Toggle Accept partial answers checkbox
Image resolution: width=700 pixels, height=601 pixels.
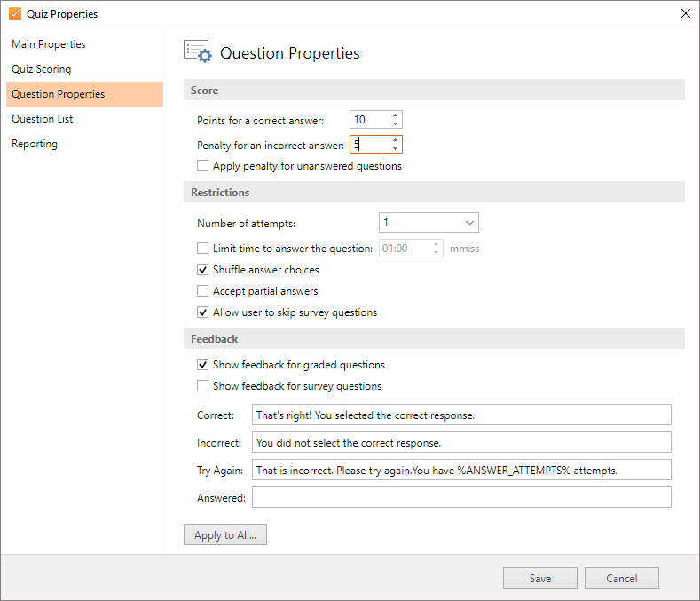coord(203,291)
